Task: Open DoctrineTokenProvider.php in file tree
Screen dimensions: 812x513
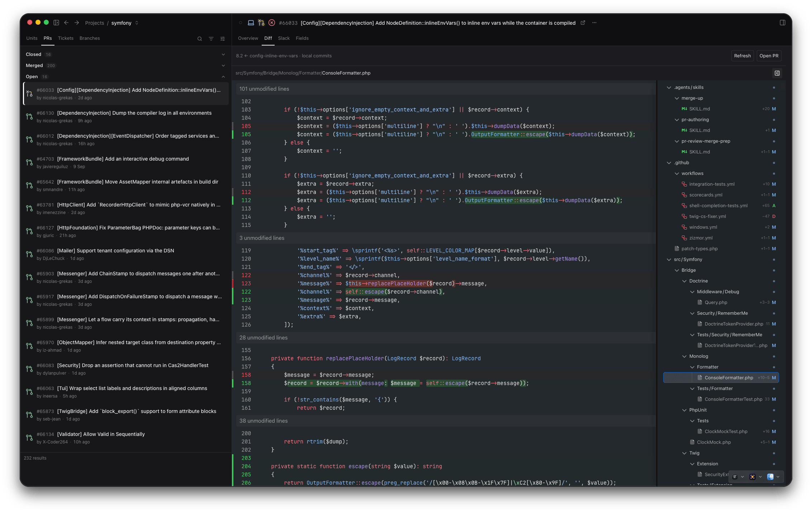Action: point(721,324)
